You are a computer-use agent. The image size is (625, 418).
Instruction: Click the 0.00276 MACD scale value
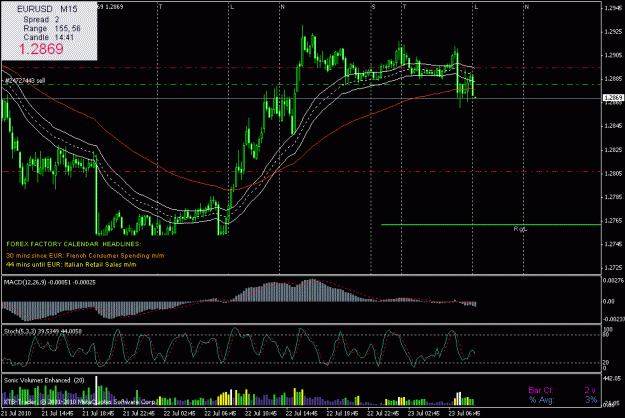613,281
